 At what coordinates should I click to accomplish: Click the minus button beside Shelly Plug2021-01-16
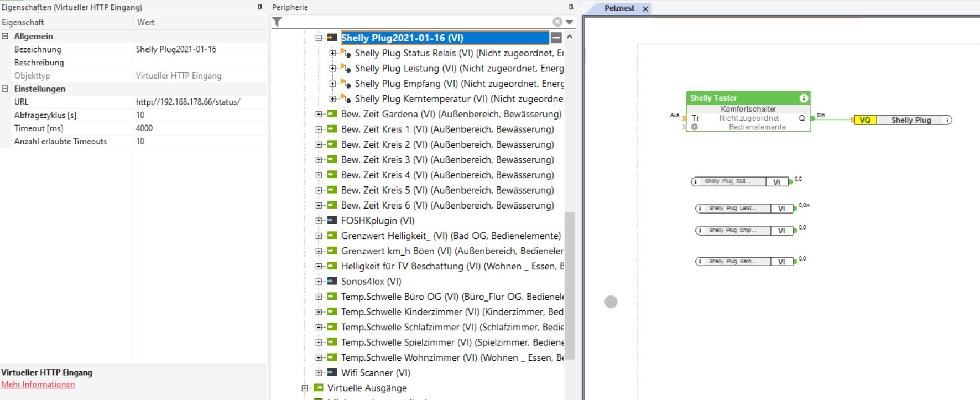556,38
